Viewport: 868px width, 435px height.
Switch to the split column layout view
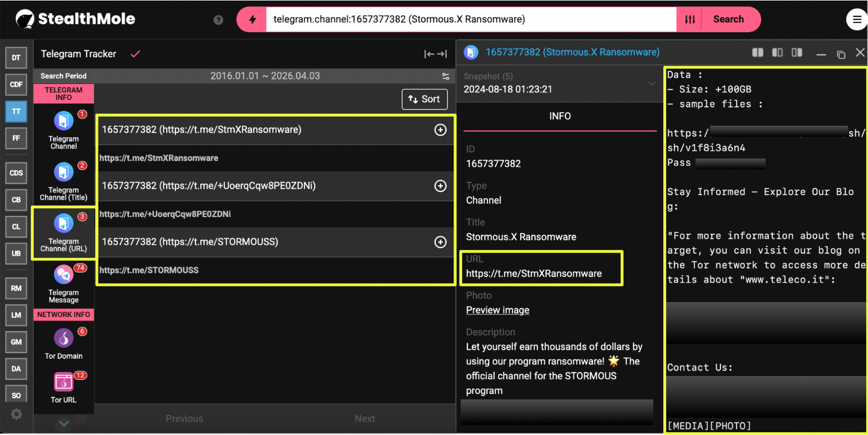pos(758,52)
